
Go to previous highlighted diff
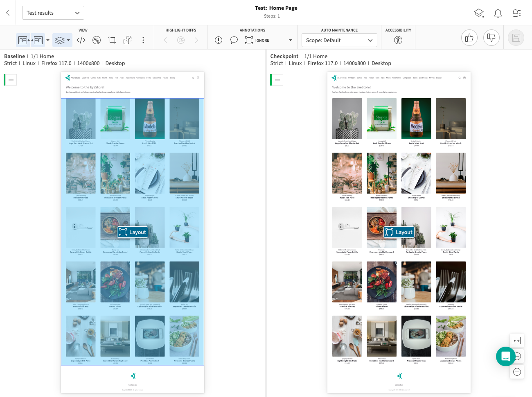[165, 40]
